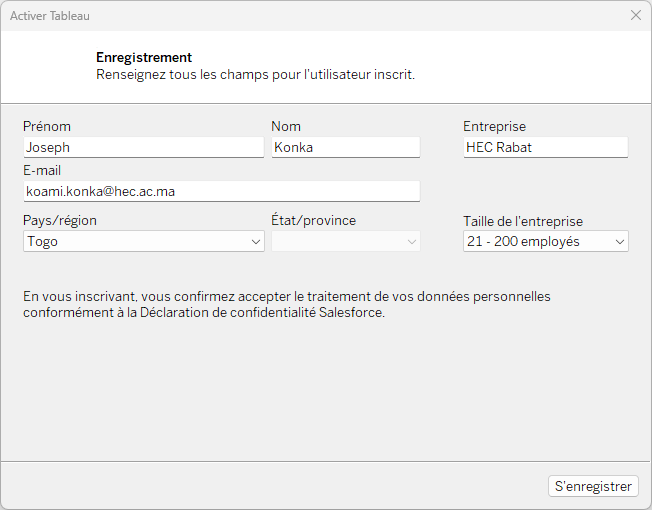
Task: Open the 21 - 200 employés dropdown
Action: coord(546,241)
